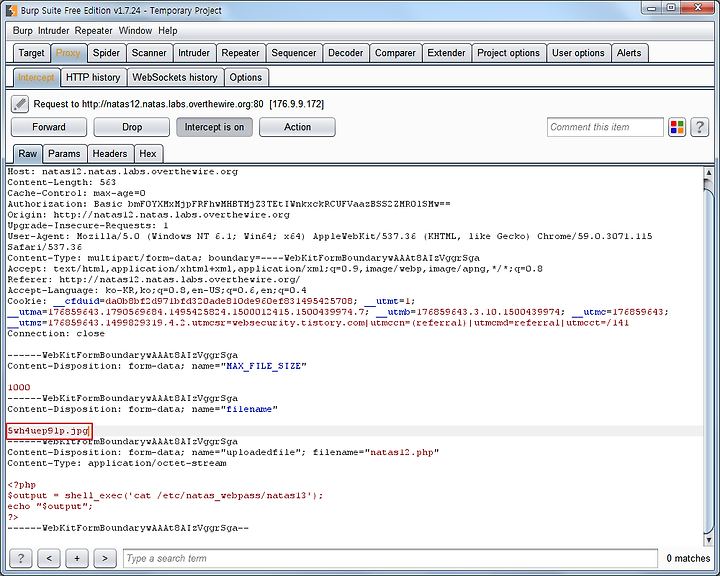Click the Upgrade-Insecure-Requests header line
This screenshot has height=576, width=720.
(x=88, y=226)
